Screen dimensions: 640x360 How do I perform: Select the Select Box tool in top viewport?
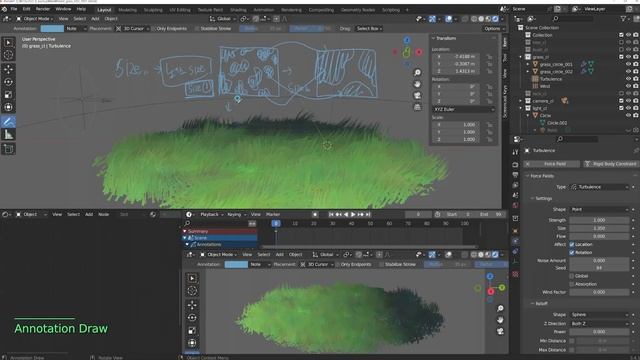tap(8, 42)
